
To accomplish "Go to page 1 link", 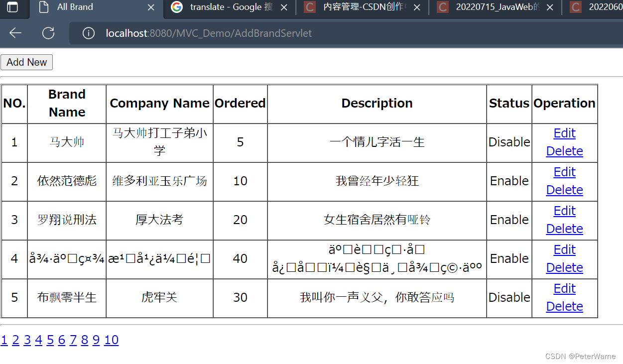I will [x=4, y=340].
